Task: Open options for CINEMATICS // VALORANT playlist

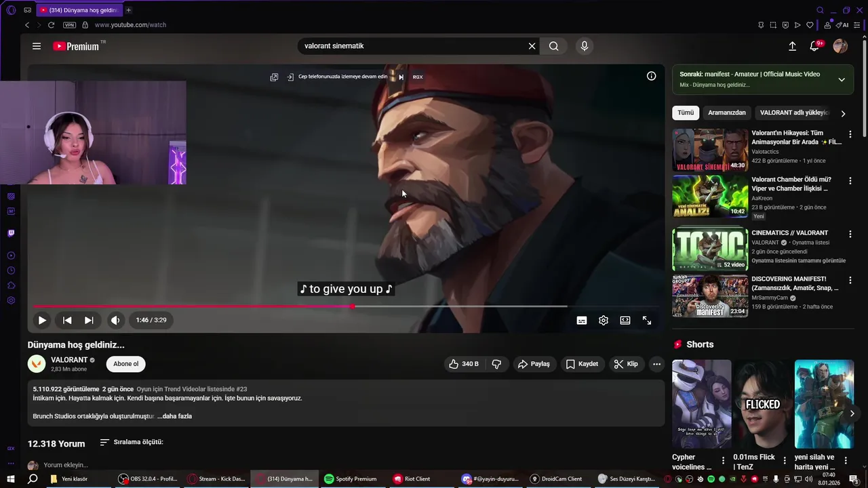Action: tap(850, 234)
